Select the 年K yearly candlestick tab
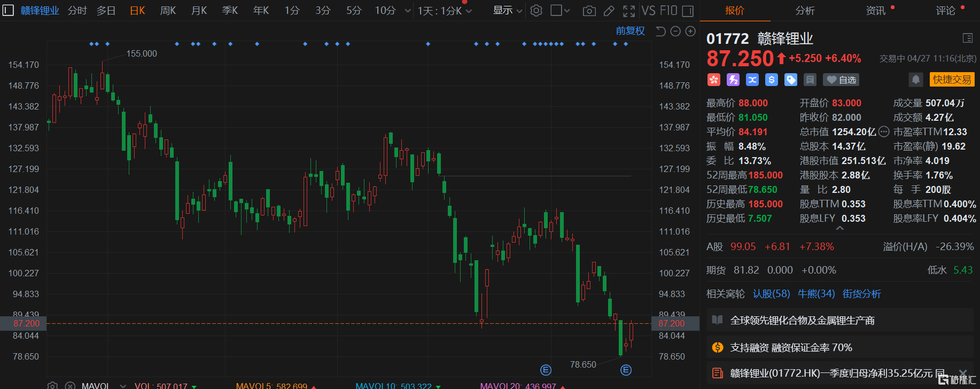This screenshot has height=389, width=980. pos(261,11)
